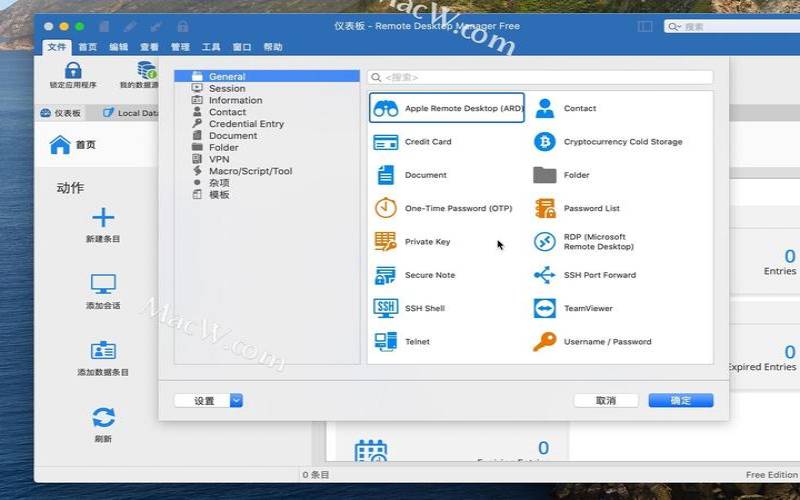Open the 设置 dropdown arrow

click(236, 401)
